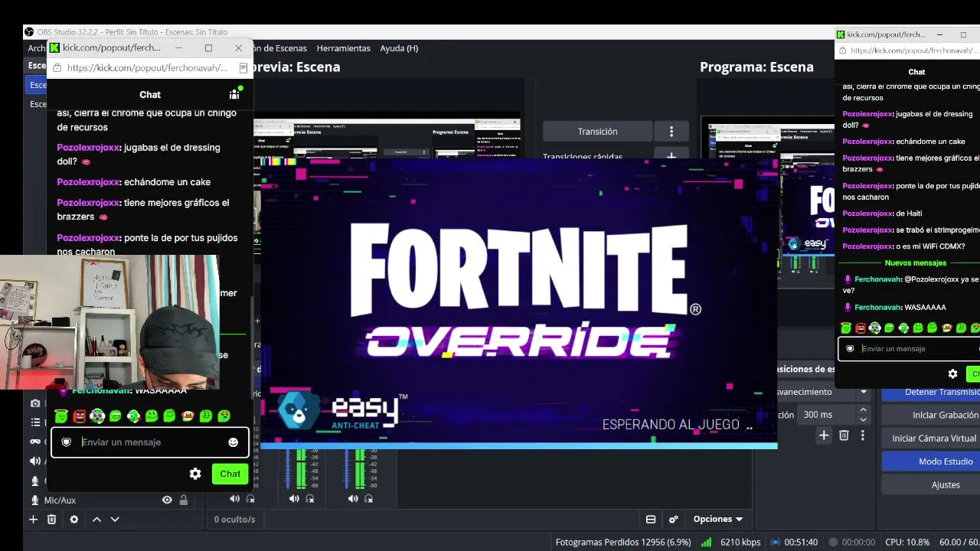Click the "0 oculto/s" label

coord(234,519)
